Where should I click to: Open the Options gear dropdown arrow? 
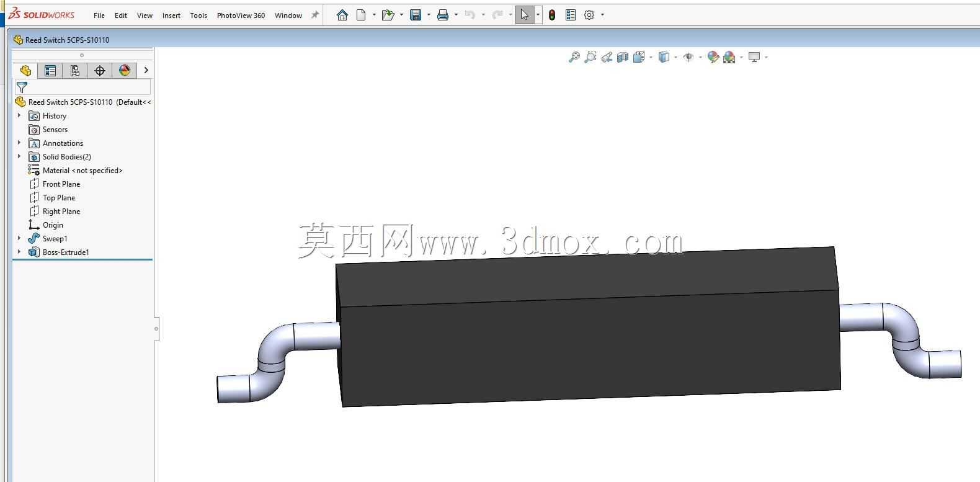click(x=602, y=15)
